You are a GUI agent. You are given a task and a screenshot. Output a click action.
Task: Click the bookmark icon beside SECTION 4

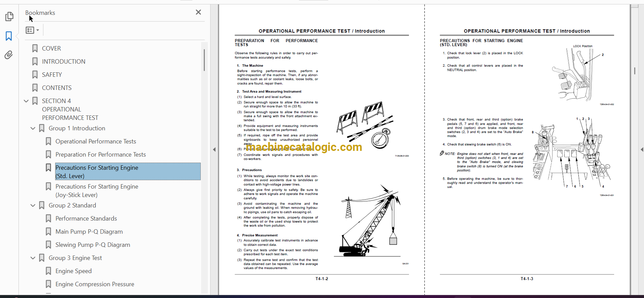[x=35, y=101]
